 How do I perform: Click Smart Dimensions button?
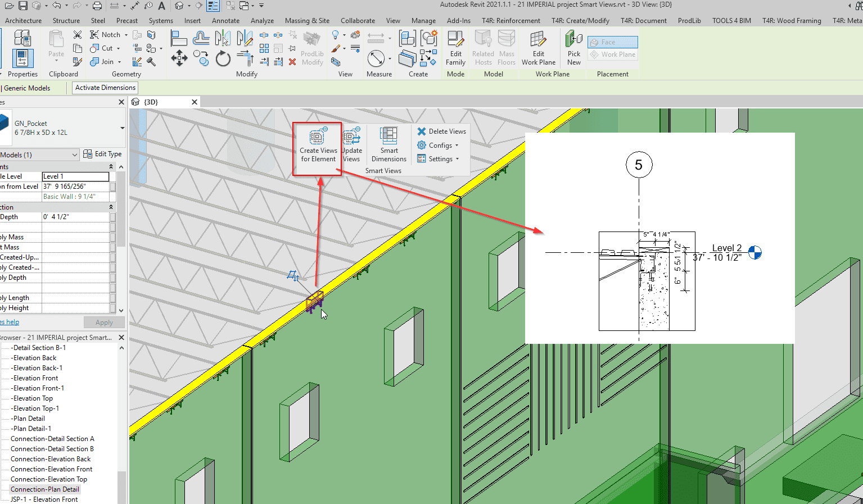[388, 145]
